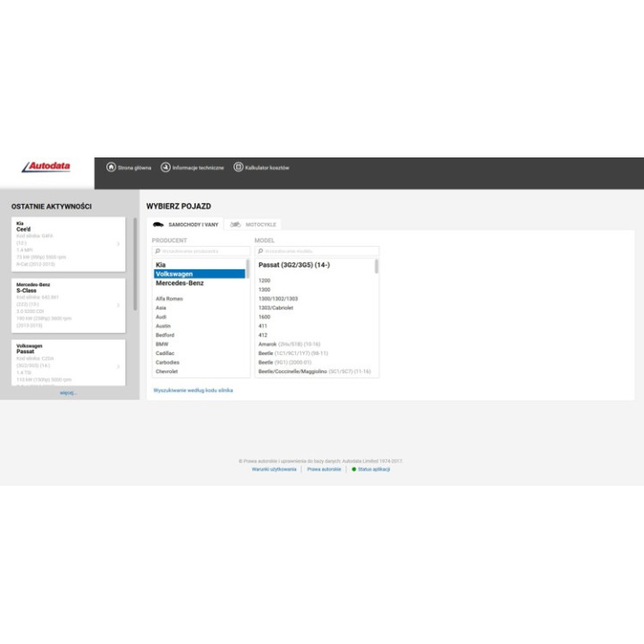Screen dimensions: 644x644
Task: Expand the Kia Cee'd recent activity arrow
Action: (118, 244)
